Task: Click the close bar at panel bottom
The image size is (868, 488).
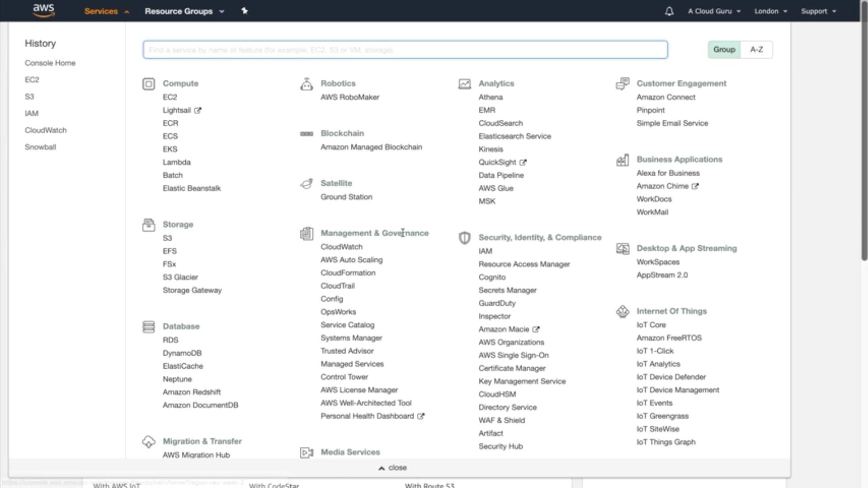Action: (392, 468)
